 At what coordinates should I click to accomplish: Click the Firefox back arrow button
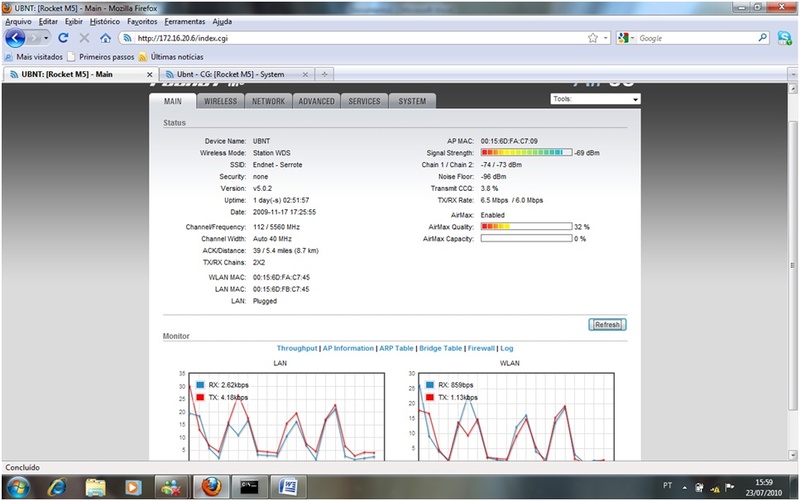[15, 38]
